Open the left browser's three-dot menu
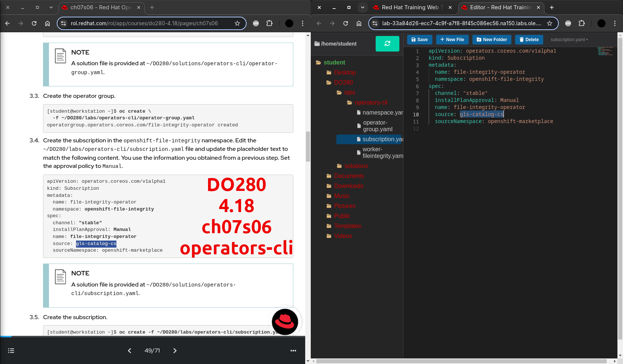 pos(303,23)
